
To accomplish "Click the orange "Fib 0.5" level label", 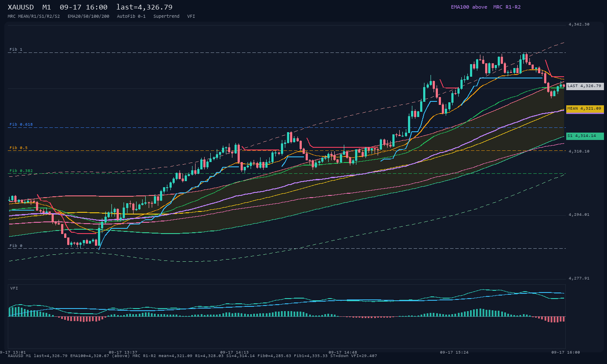I will (19, 148).
